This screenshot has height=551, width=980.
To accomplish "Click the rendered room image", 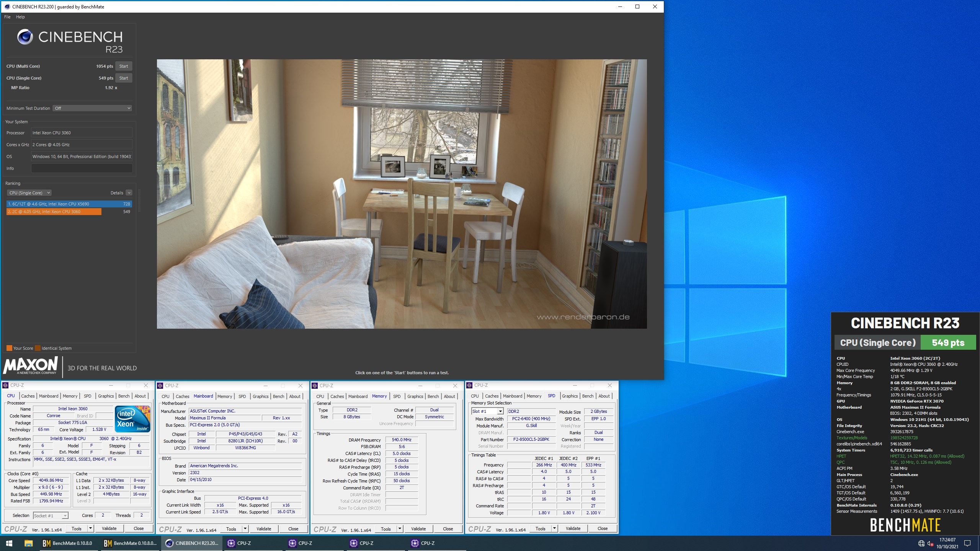I will [402, 194].
